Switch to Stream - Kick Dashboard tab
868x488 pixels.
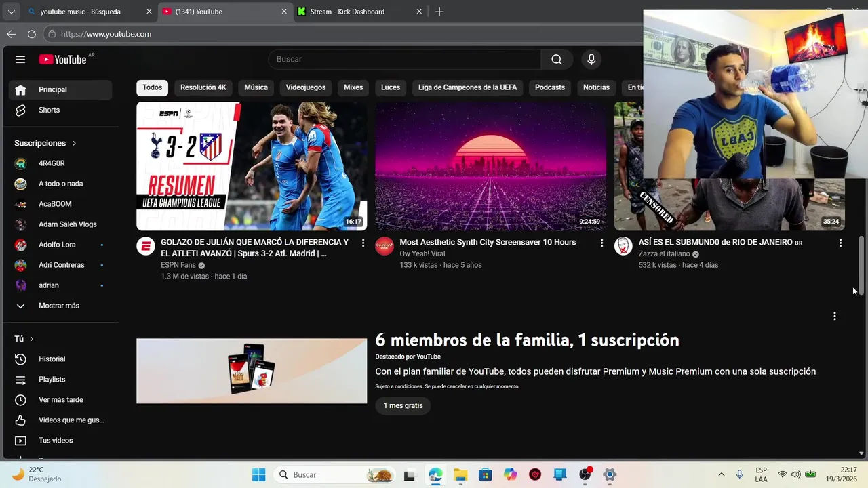tap(361, 12)
